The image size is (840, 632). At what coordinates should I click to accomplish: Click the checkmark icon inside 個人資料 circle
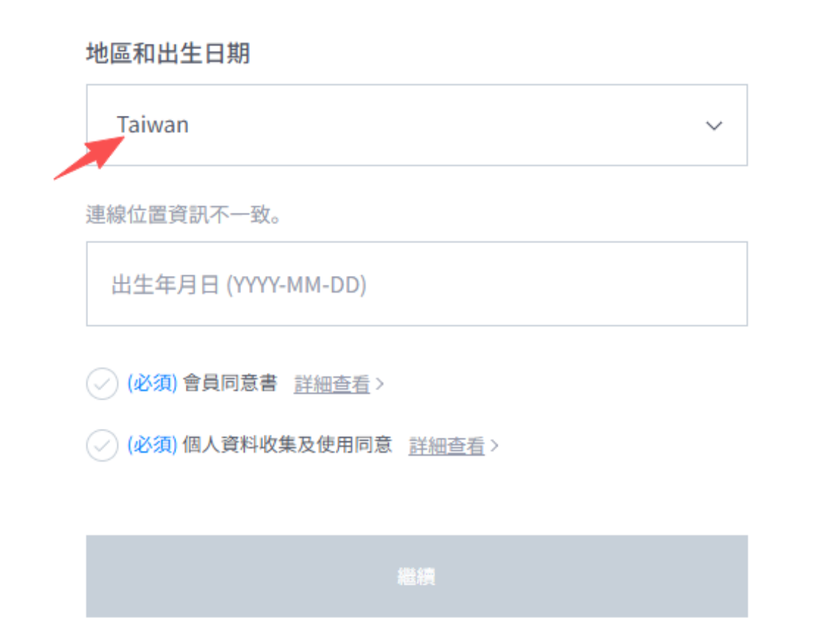pos(102,446)
